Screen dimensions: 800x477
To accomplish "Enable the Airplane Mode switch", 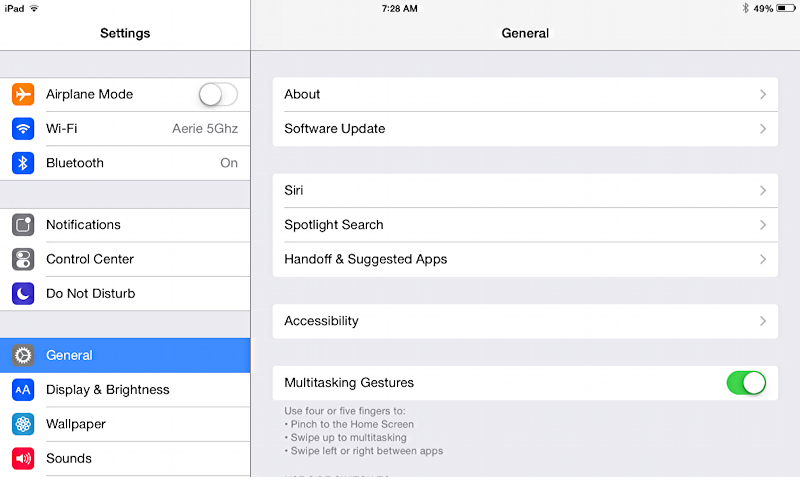I will tap(218, 94).
